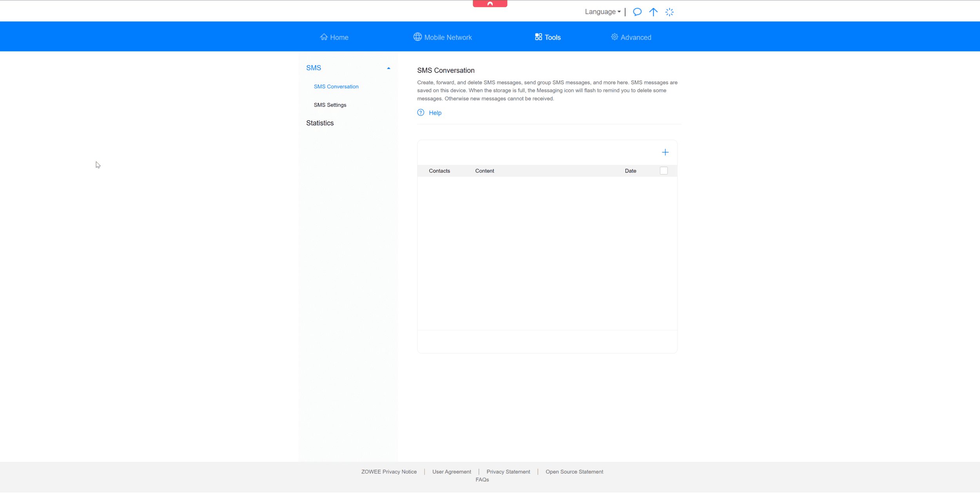This screenshot has height=494, width=980.
Task: Open the Language dropdown
Action: [603, 12]
